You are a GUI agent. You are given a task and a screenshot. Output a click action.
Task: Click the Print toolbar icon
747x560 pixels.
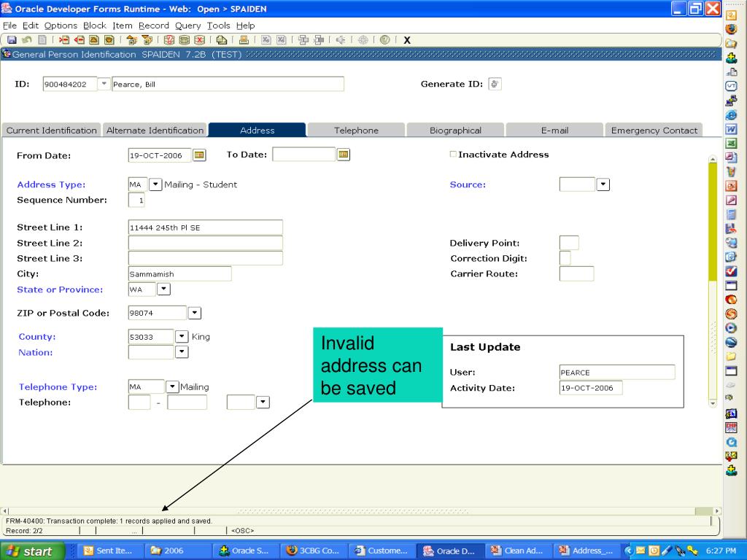244,40
